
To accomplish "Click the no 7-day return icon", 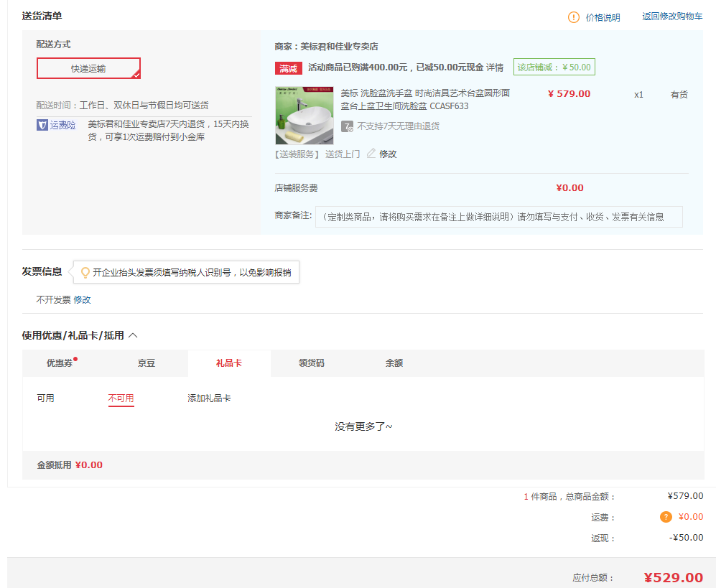I will click(x=347, y=126).
